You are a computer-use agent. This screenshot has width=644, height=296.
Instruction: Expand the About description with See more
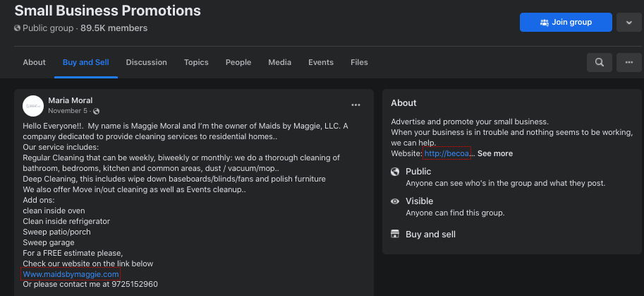[495, 153]
